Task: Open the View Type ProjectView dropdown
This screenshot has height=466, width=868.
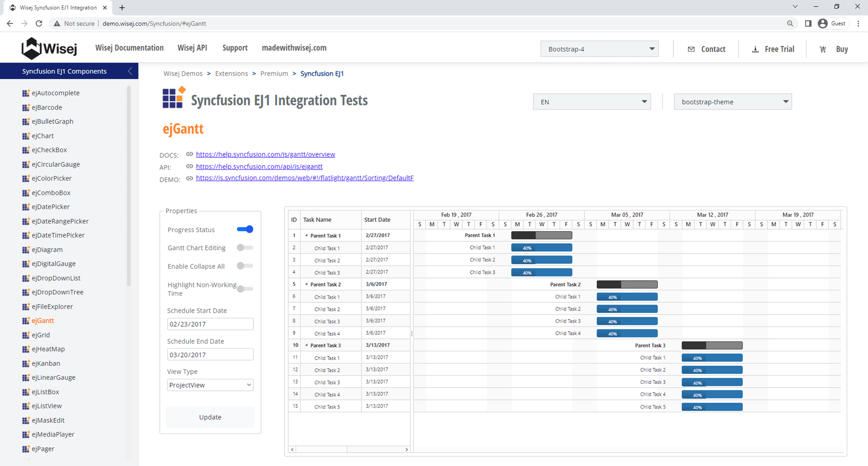Action: coord(210,385)
